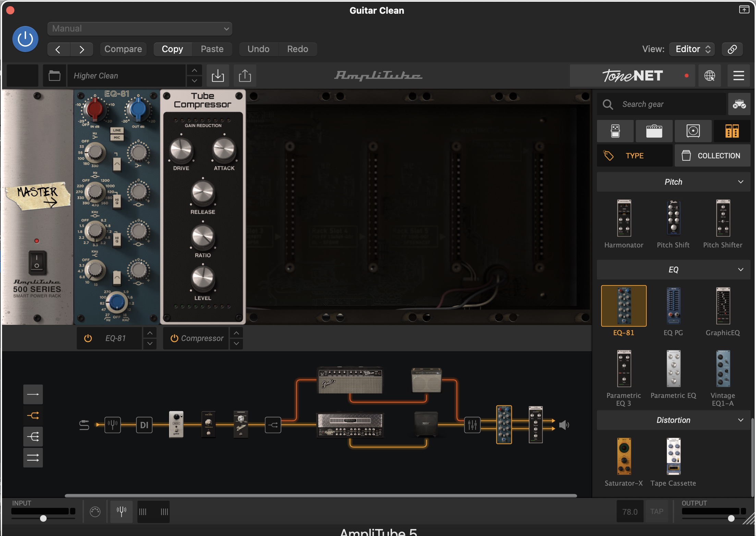
Task: Toggle EQ-81 slot power button
Action: click(x=88, y=338)
